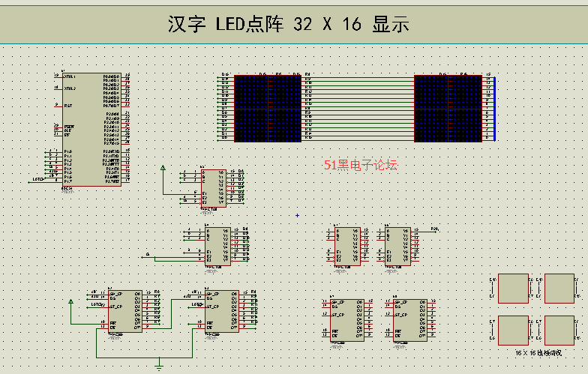This screenshot has height=374, width=588.
Task: Click the power terminal arrow wired to the 74HC138 E1 pin
Action: [x=163, y=169]
